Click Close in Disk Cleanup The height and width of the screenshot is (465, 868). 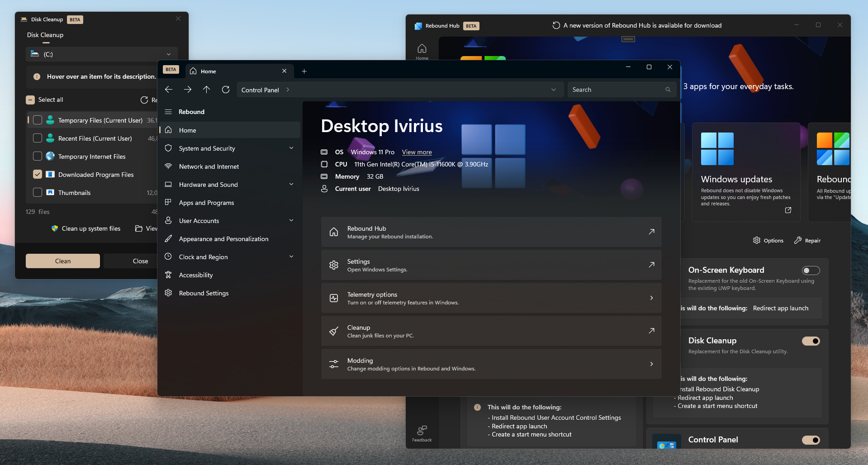click(x=131, y=261)
